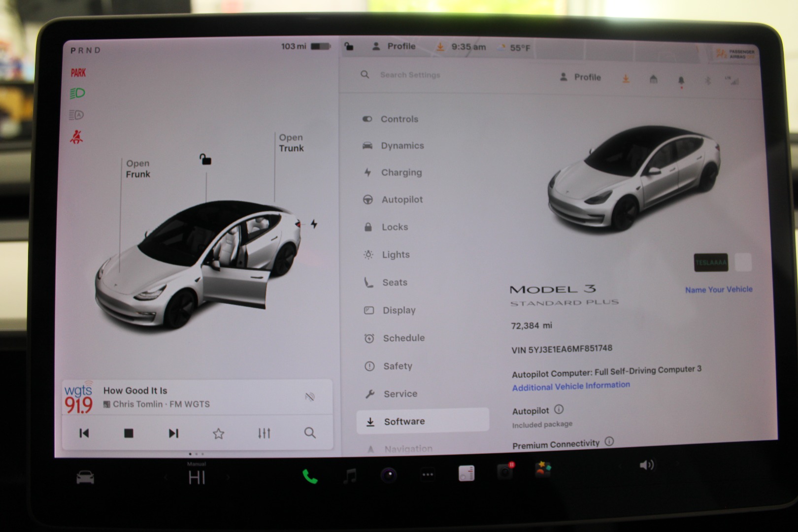The image size is (798, 532).
Task: Open the audio equalizer settings
Action: 264,433
